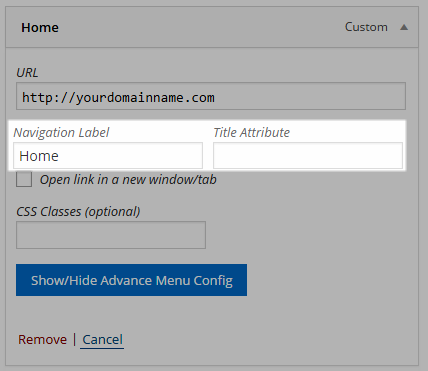Click the separator bar between Remove and Cancel
Viewport: 428px width, 371px height.
click(74, 340)
